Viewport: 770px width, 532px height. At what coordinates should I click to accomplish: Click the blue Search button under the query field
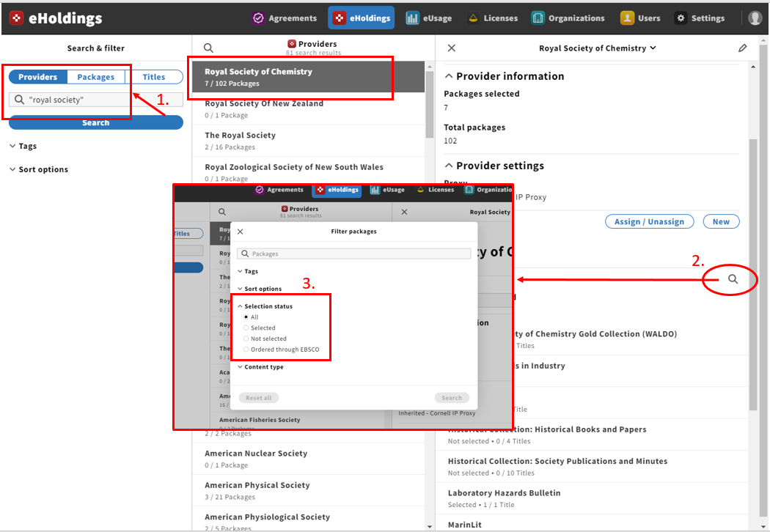96,122
